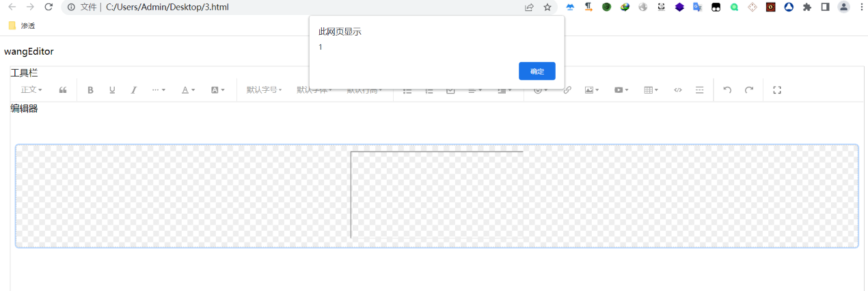Toggle bold formatting in the editor toolbar

pos(90,89)
